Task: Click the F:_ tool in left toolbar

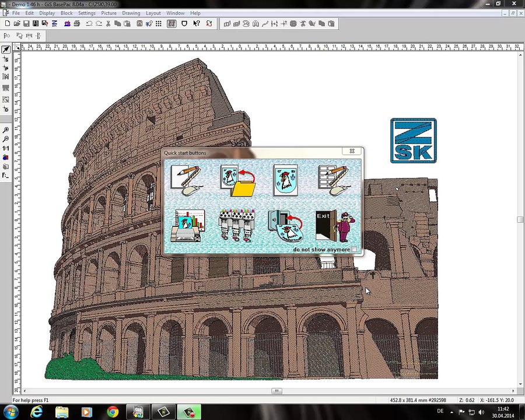Action: click(6, 176)
